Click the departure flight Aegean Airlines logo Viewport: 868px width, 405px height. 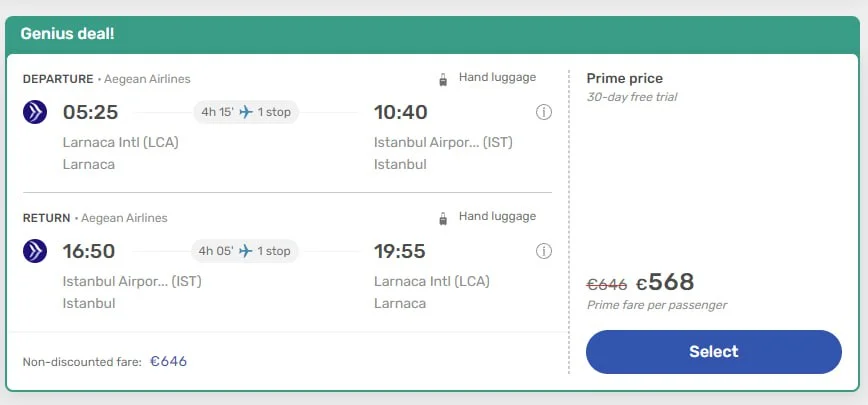pyautogui.click(x=35, y=112)
